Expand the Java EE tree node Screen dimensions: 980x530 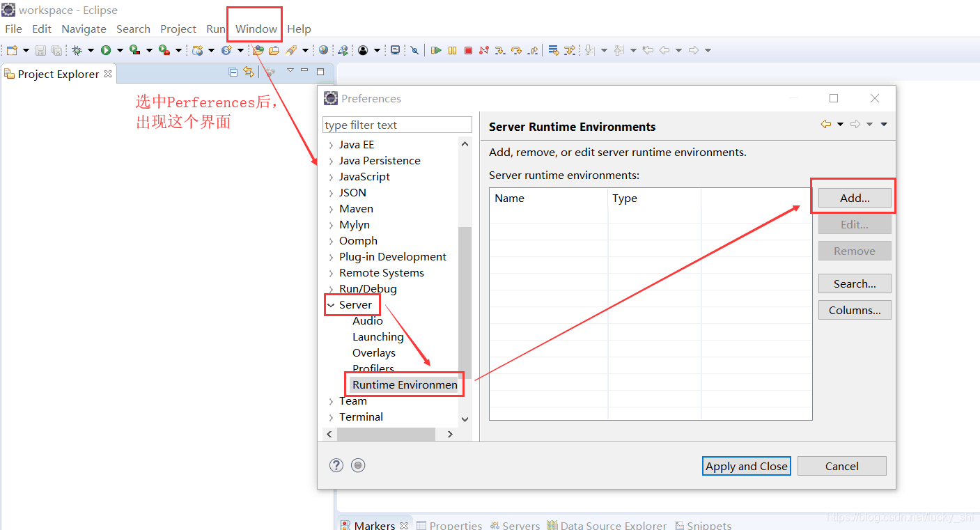[x=331, y=145]
